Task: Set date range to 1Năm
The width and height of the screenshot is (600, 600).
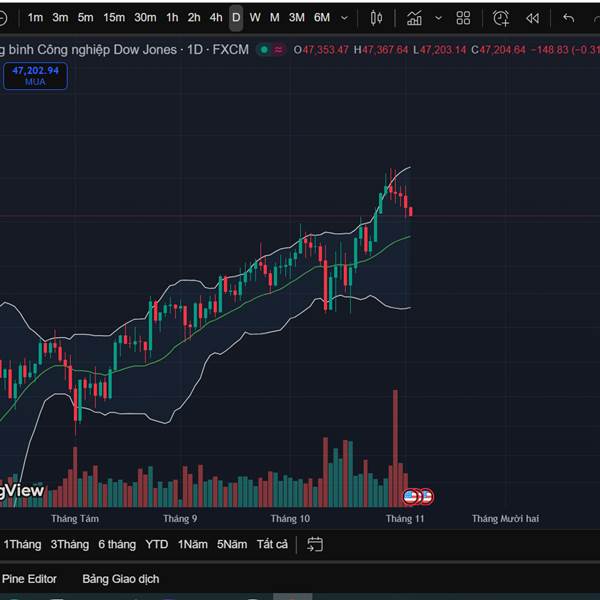Action: (192, 544)
